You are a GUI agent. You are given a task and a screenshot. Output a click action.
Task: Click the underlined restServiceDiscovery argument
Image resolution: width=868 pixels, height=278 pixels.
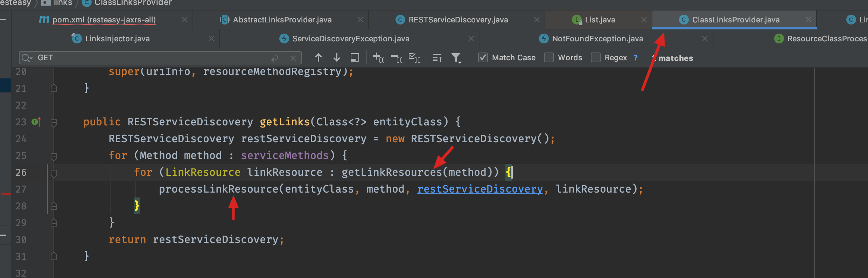point(480,189)
